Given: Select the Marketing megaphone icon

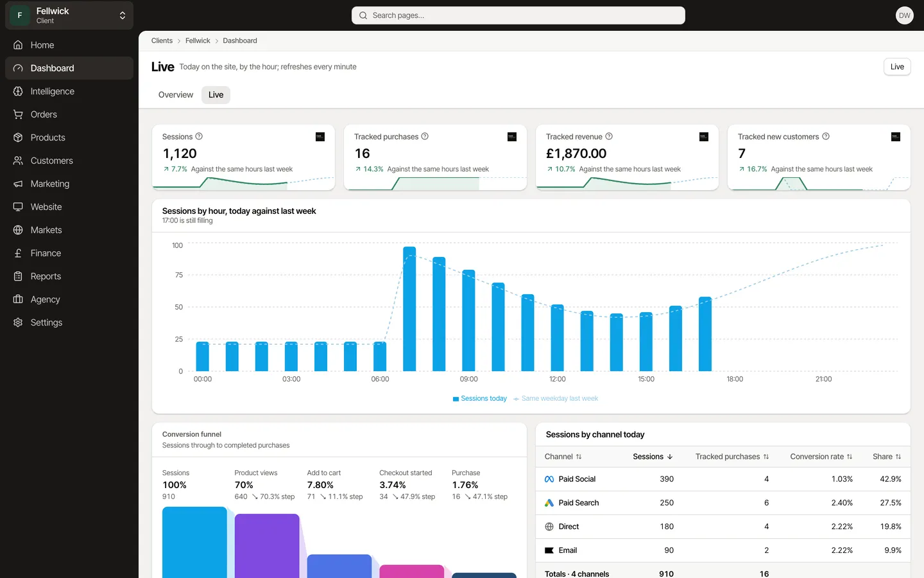Looking at the screenshot, I should [18, 184].
